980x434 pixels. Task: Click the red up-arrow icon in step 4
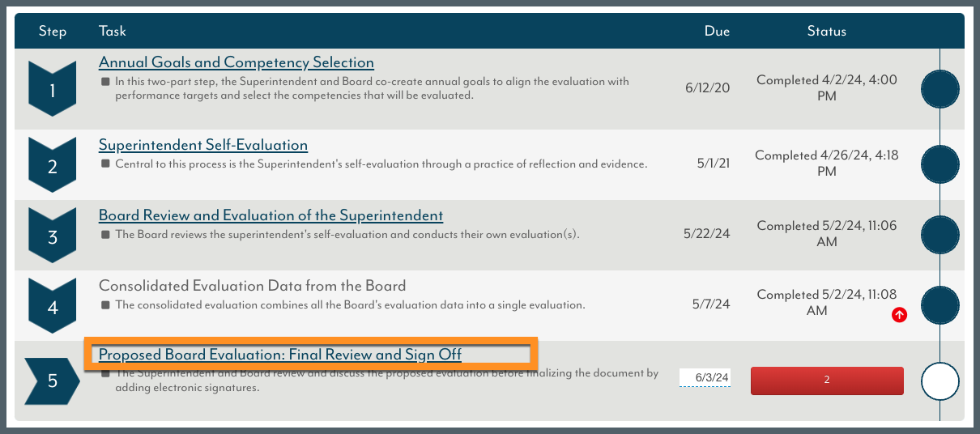[899, 314]
